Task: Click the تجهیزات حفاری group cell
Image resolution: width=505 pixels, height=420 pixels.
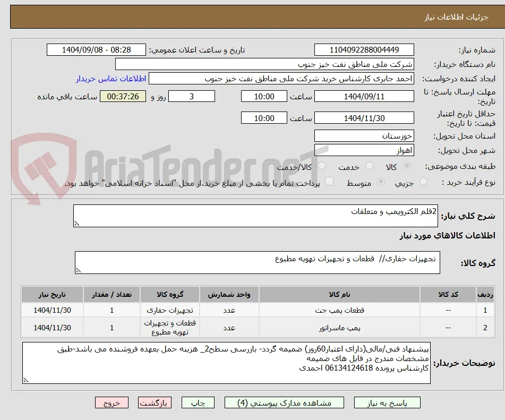Action: tap(170, 310)
